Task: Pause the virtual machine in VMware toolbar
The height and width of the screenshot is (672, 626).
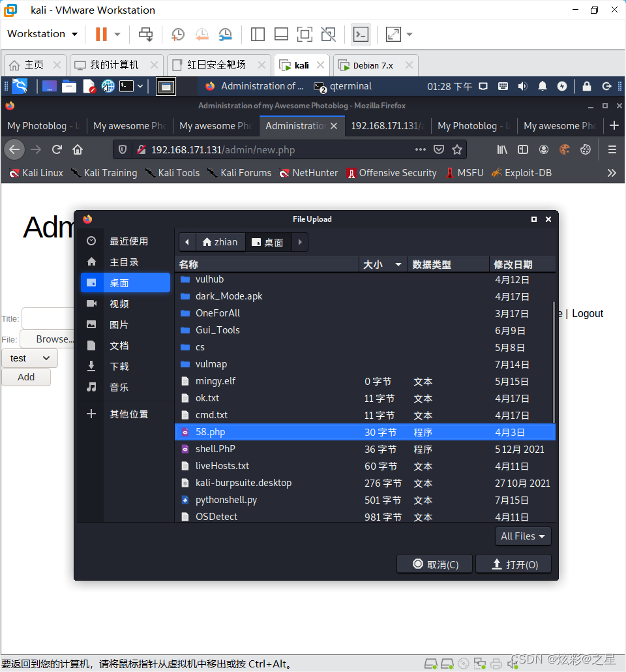Action: coord(101,35)
